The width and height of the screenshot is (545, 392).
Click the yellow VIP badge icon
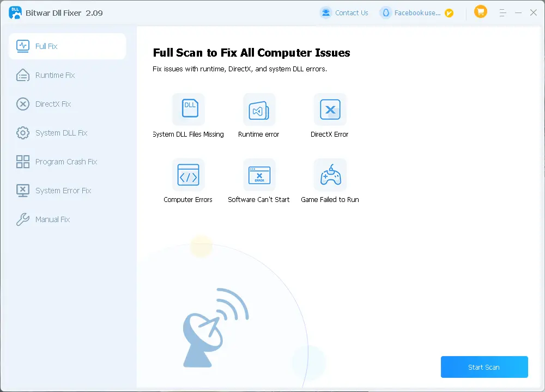[449, 13]
